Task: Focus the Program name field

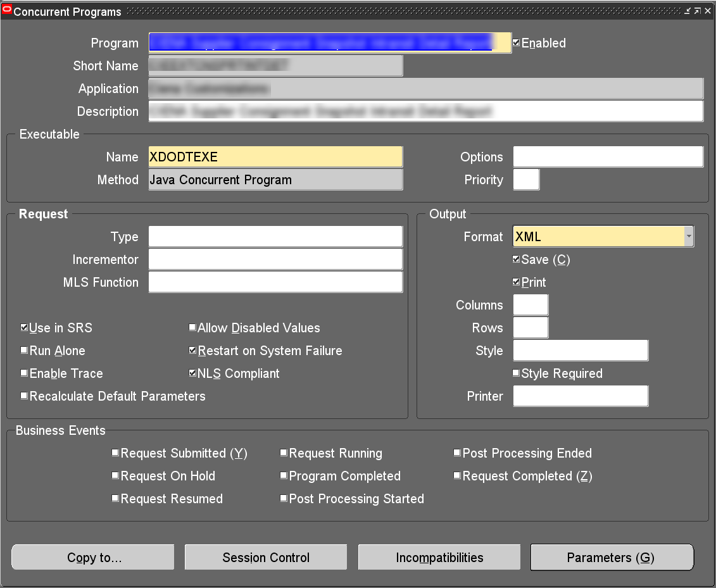Action: [x=330, y=43]
